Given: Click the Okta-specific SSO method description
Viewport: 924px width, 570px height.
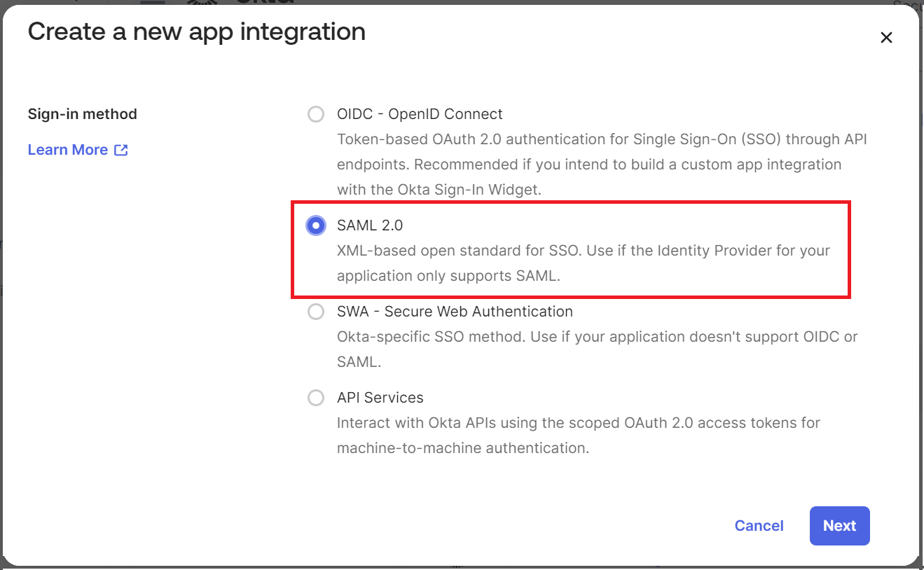Looking at the screenshot, I should point(597,349).
